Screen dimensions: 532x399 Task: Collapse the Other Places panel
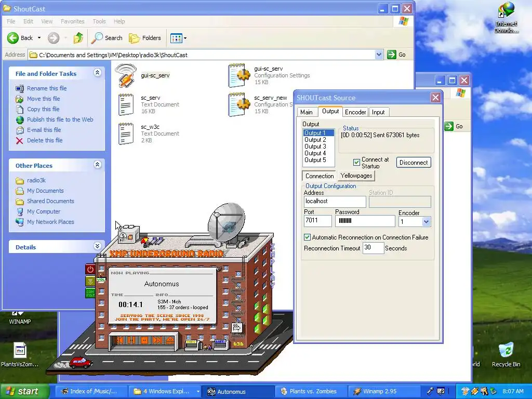click(x=97, y=165)
